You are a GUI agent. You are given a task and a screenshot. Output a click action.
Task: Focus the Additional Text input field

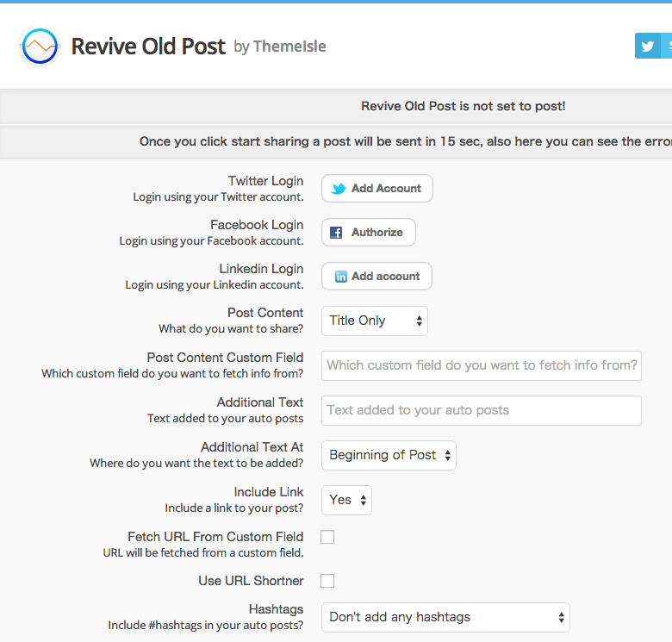[482, 410]
